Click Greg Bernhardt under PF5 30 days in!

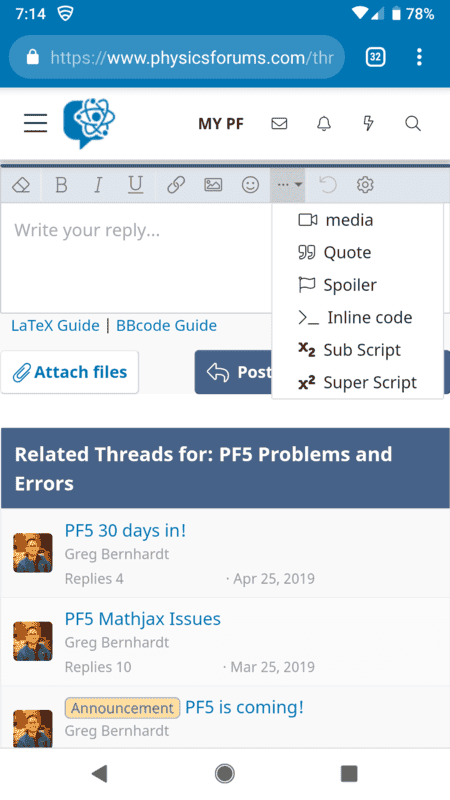pos(117,554)
